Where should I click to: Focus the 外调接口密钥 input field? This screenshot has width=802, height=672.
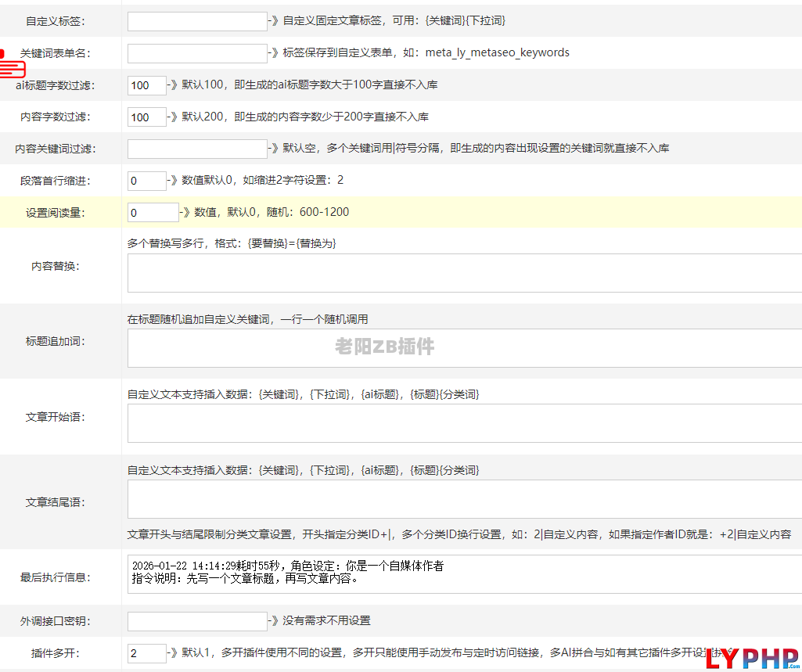pos(197,621)
